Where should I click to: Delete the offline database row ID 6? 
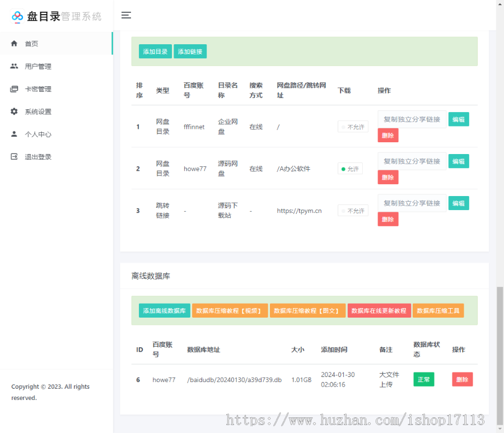(x=462, y=379)
